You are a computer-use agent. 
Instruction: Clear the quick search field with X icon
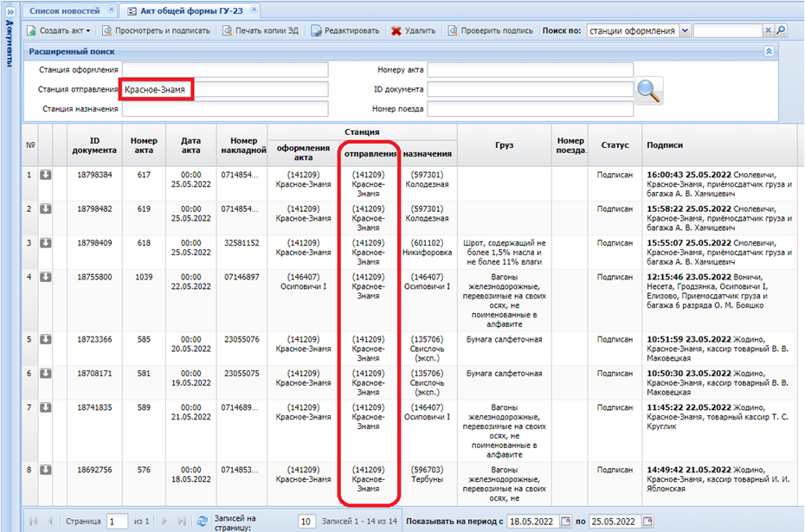[768, 30]
